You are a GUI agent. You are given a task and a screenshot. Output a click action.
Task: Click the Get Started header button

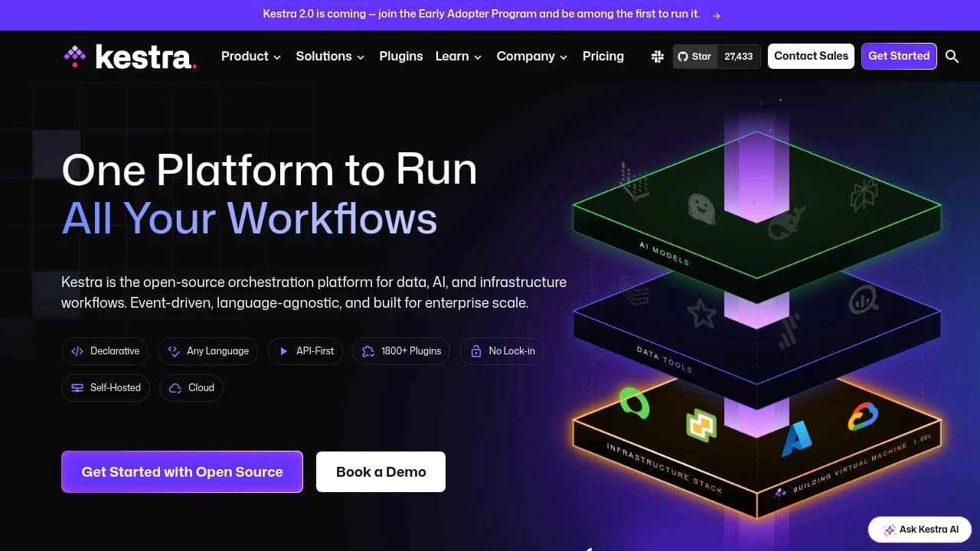point(899,56)
